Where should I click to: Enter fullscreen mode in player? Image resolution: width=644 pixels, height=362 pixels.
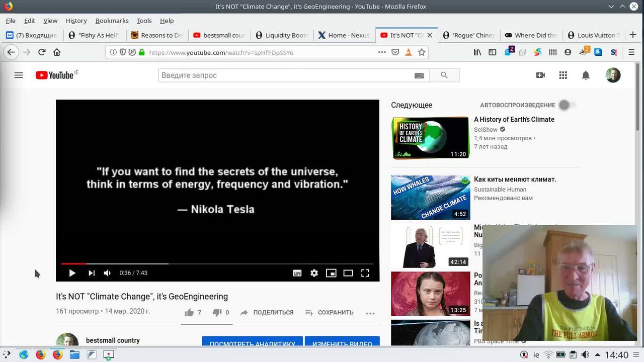point(365,273)
